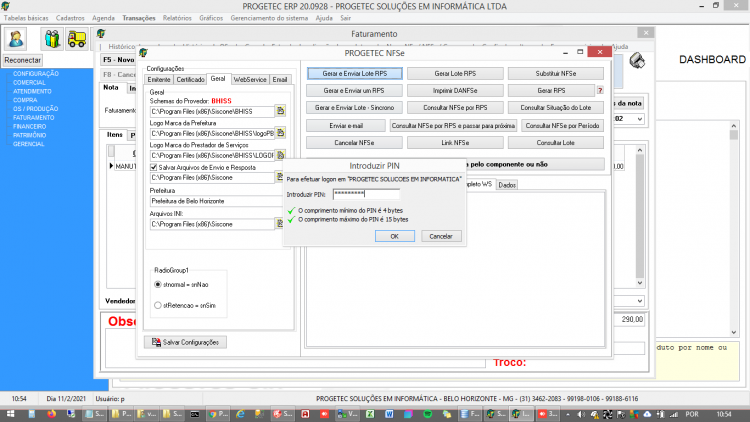Screen dimensions: 750x422
Task: Click the Cancelar NFSe button
Action: click(x=354, y=143)
